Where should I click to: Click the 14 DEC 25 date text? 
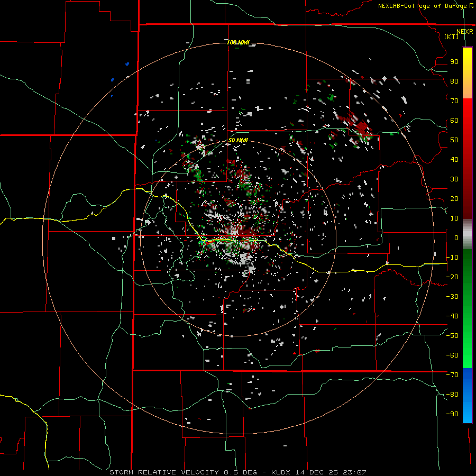coord(317,472)
